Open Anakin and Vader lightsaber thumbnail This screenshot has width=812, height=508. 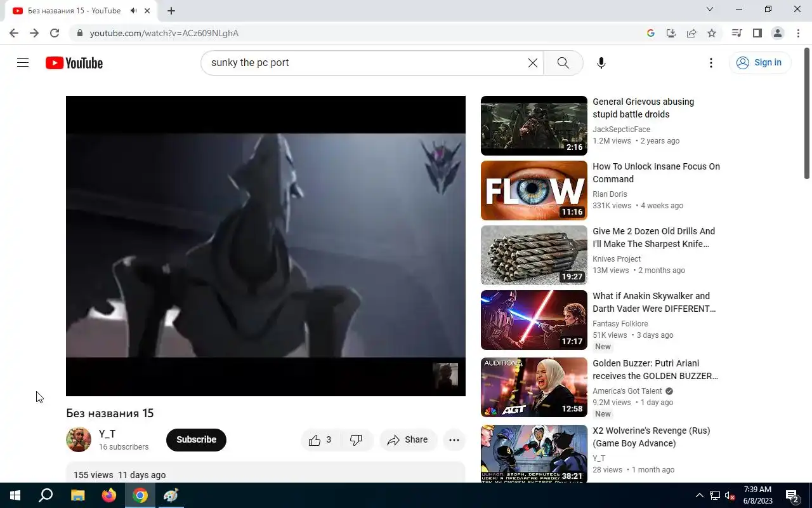[x=534, y=320]
